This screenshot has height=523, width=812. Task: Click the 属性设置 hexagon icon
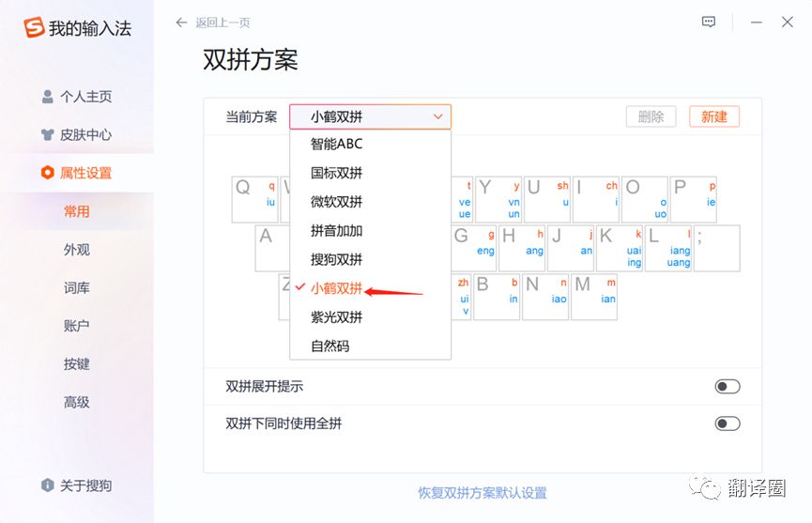48,173
